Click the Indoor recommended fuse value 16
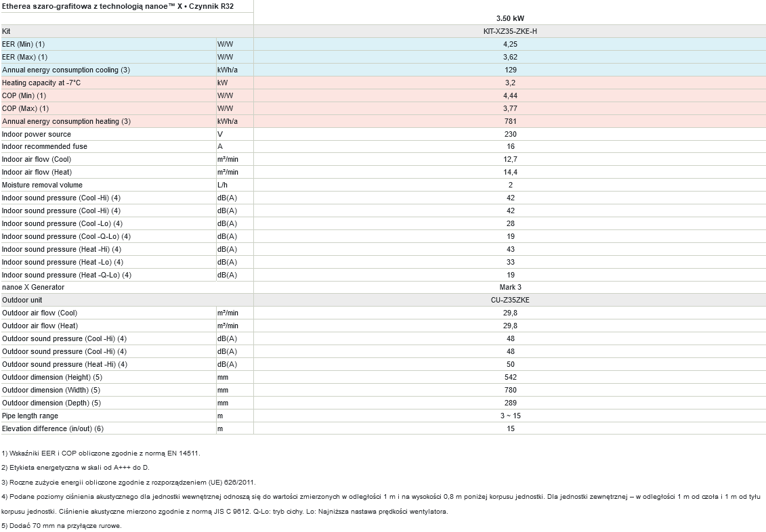Viewport: 766px width, 532px height. pyautogui.click(x=510, y=146)
